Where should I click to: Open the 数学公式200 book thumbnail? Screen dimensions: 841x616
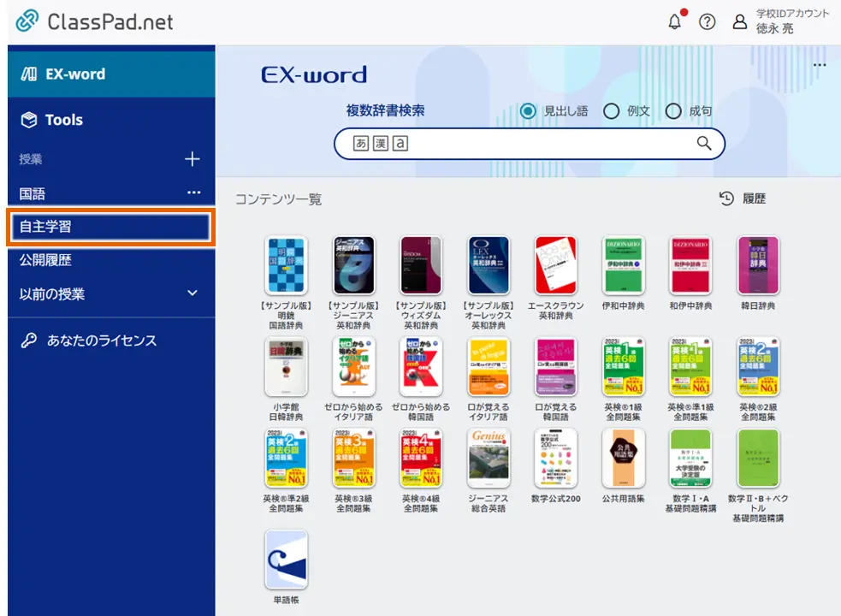[x=555, y=458]
